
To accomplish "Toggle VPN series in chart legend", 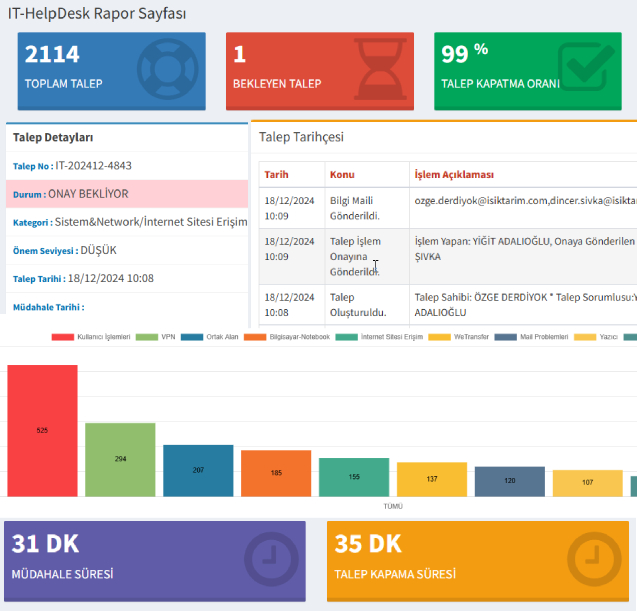I will tap(158, 338).
